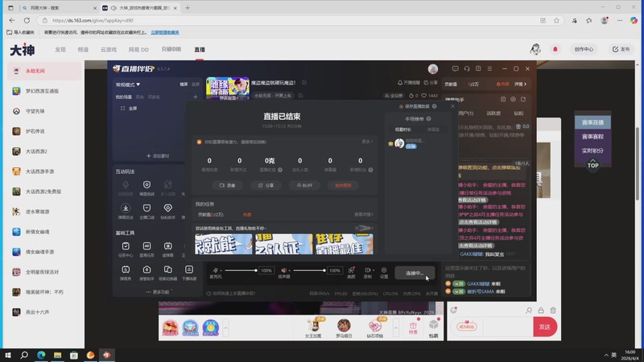Screen dimensions: 644x362
Task: Open the Windows Start menu
Action: [7, 355]
